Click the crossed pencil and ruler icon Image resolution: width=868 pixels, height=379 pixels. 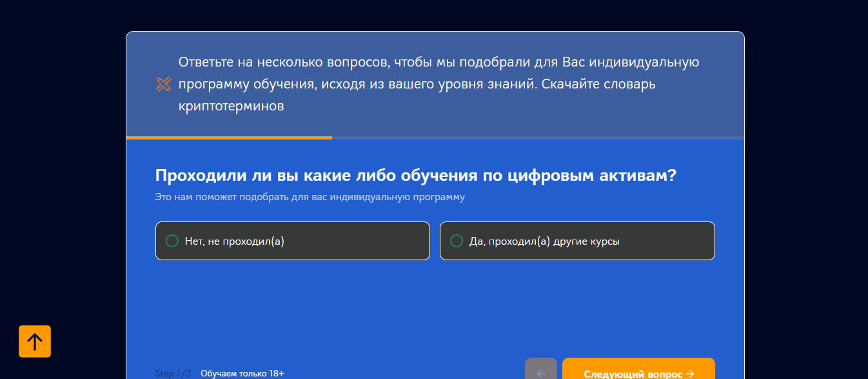pos(164,84)
